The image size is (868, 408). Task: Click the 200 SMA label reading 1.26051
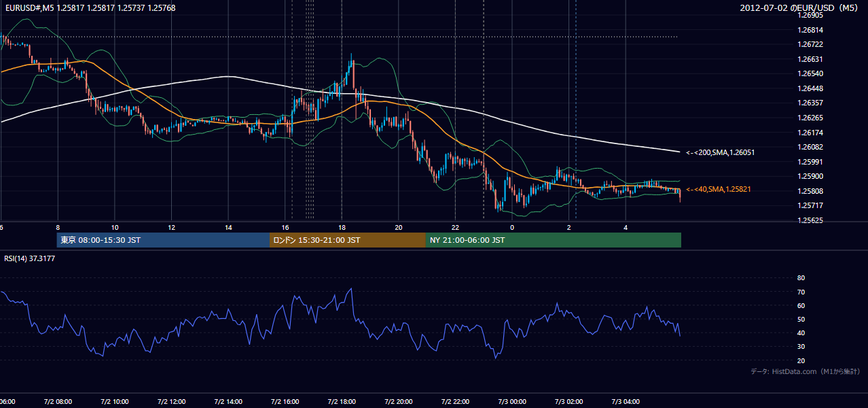pos(720,152)
